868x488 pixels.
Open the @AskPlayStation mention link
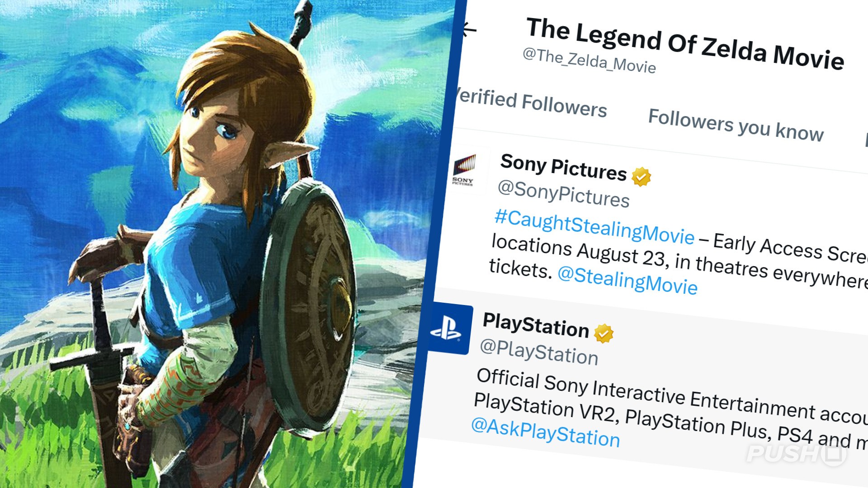[x=545, y=432]
